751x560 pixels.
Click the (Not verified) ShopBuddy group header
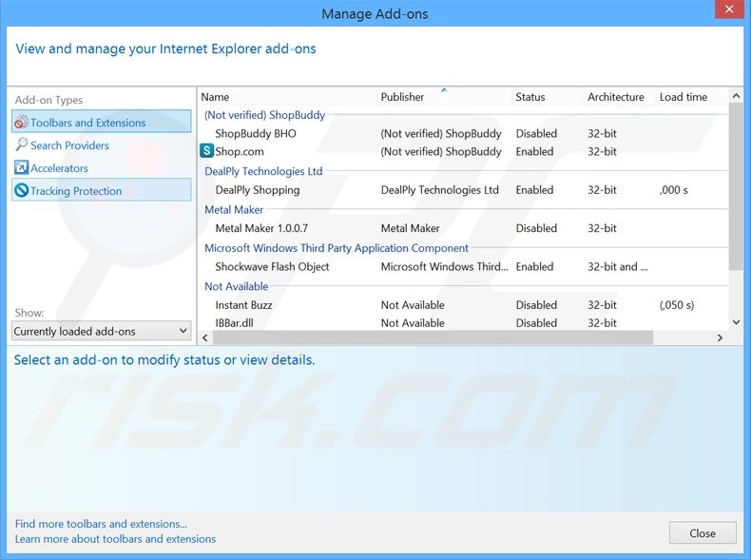coord(264,115)
